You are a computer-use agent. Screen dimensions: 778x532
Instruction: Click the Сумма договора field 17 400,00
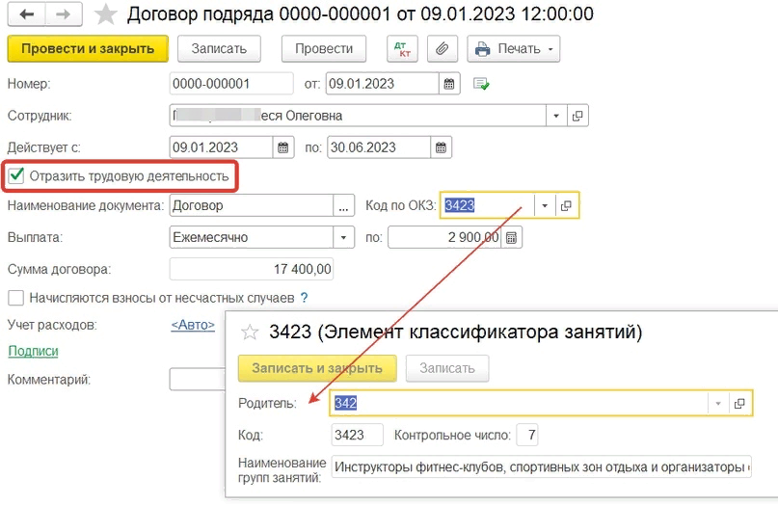pos(252,269)
